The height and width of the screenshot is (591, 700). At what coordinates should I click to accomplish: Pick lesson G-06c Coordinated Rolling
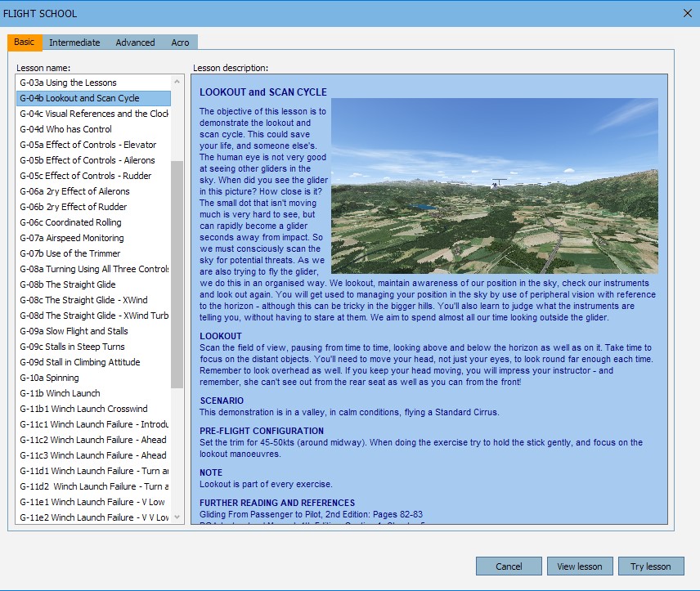click(x=71, y=222)
